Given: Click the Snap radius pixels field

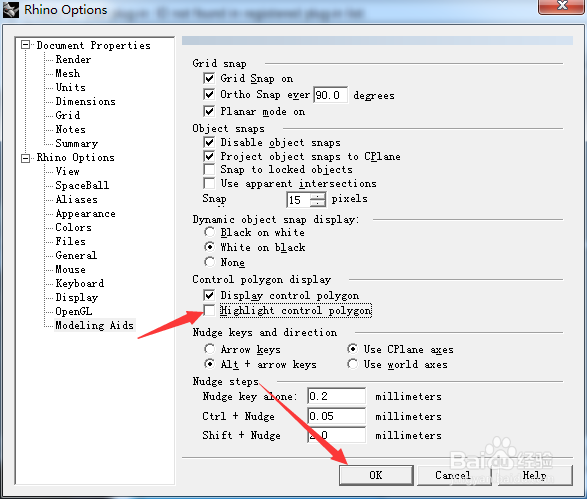Looking at the screenshot, I should tap(298, 200).
